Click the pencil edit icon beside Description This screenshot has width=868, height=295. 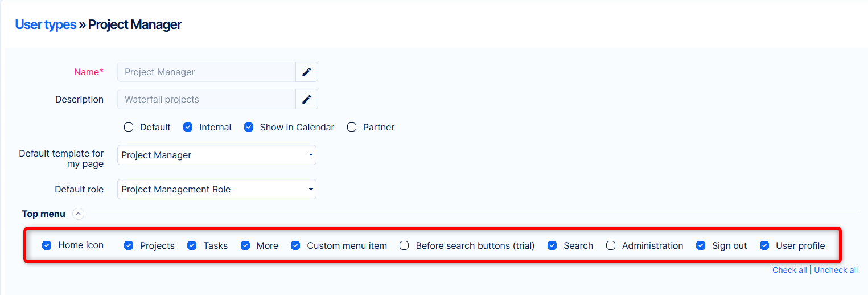coord(307,99)
